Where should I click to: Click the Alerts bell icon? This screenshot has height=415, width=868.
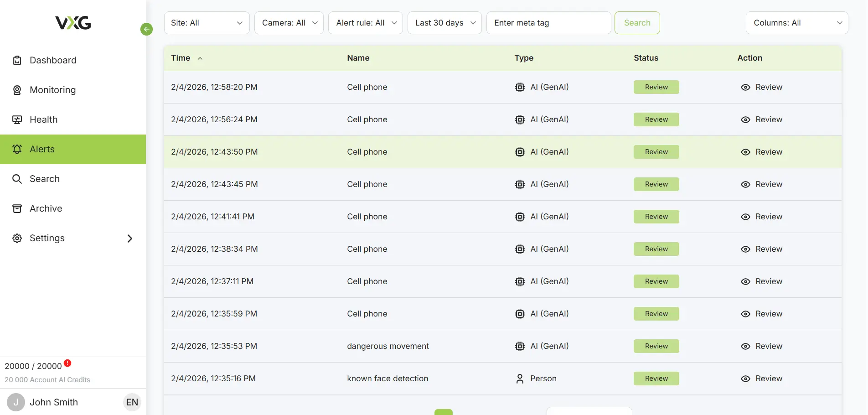point(17,149)
